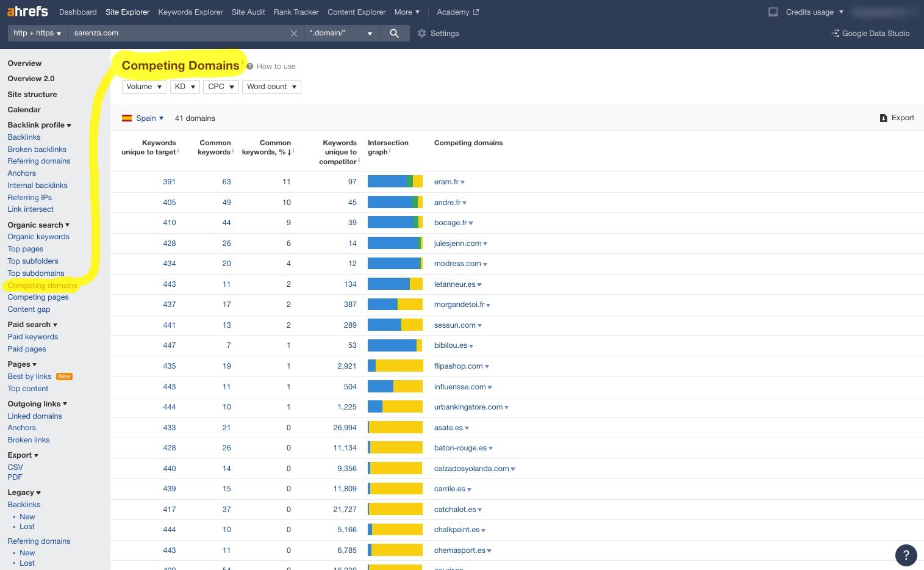This screenshot has height=570, width=924.
Task: Click the ahrefs logo
Action: [x=27, y=12]
